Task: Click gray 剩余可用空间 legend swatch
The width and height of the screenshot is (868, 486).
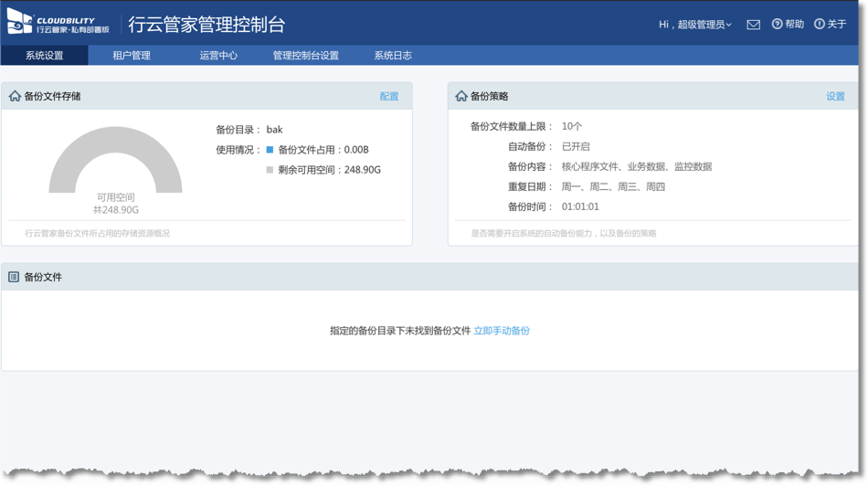Action: pyautogui.click(x=270, y=170)
